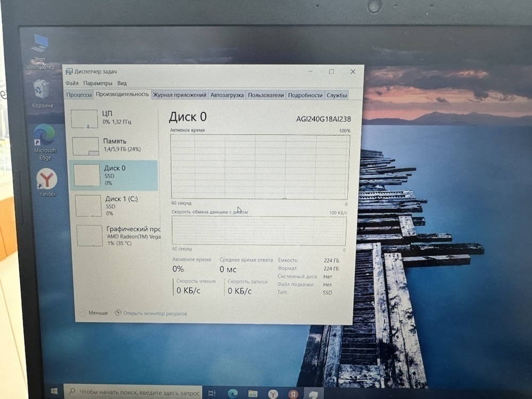Open the Вид menu
Viewport: 532px width, 399px height.
point(122,83)
